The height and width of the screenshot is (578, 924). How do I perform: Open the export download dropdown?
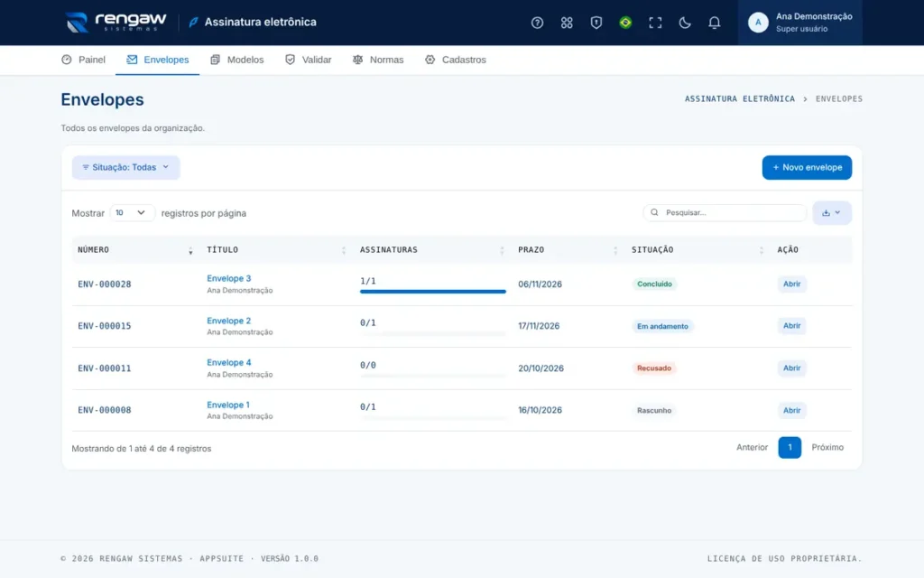click(831, 213)
